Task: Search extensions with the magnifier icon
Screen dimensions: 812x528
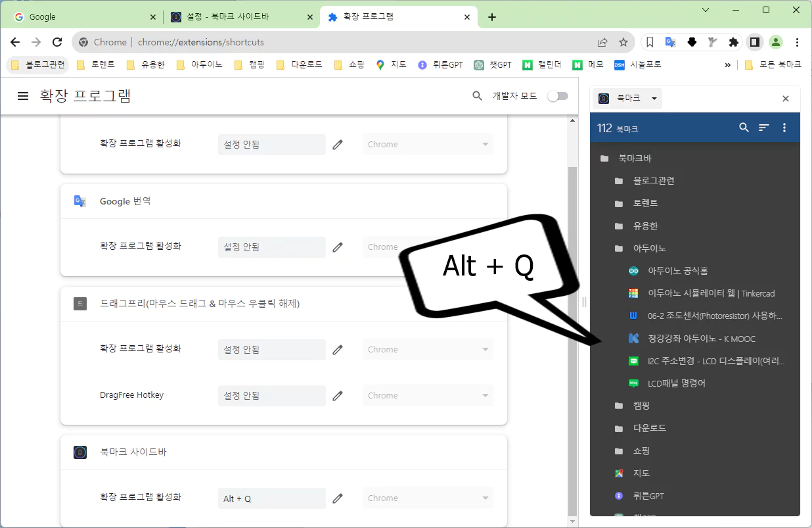Action: point(478,96)
